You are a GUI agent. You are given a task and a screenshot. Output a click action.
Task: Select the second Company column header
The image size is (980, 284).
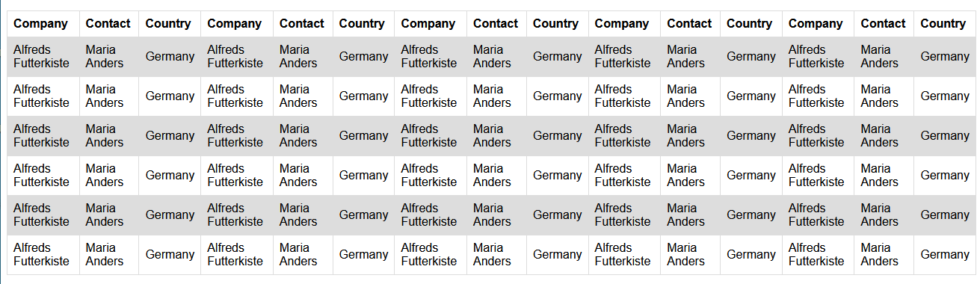[235, 23]
